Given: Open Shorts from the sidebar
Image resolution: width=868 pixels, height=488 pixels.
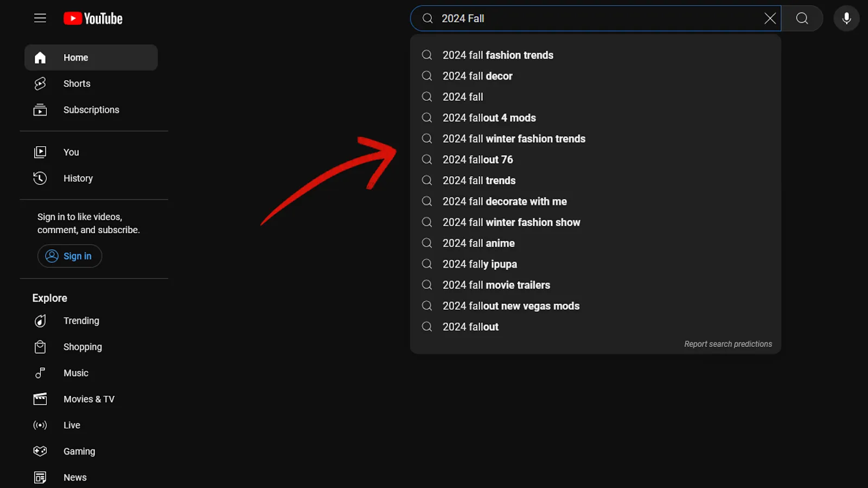Looking at the screenshot, I should 76,84.
